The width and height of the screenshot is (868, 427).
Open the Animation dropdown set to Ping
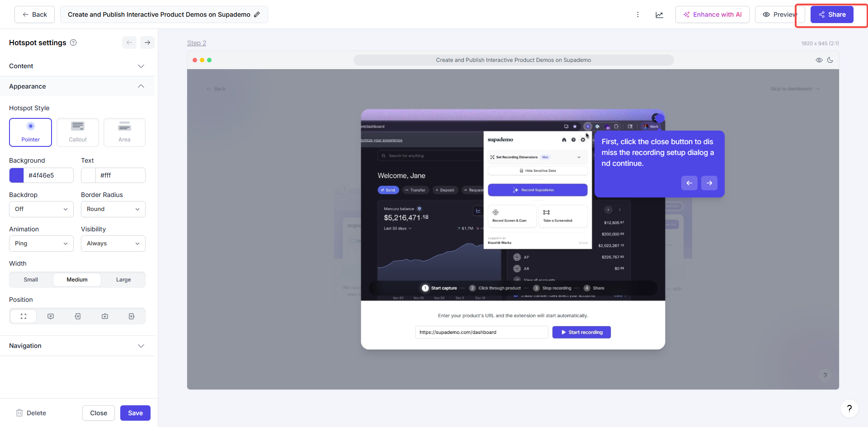tap(41, 244)
